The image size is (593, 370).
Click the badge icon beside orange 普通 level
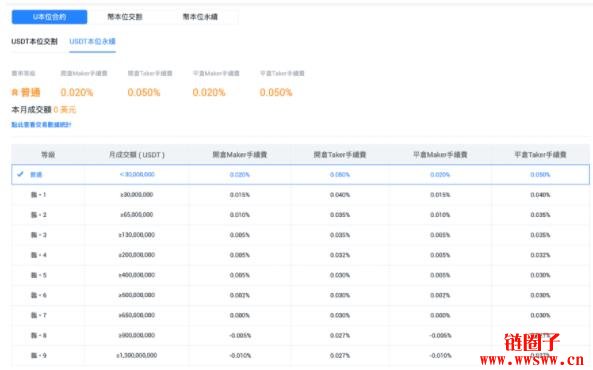pyautogui.click(x=15, y=93)
